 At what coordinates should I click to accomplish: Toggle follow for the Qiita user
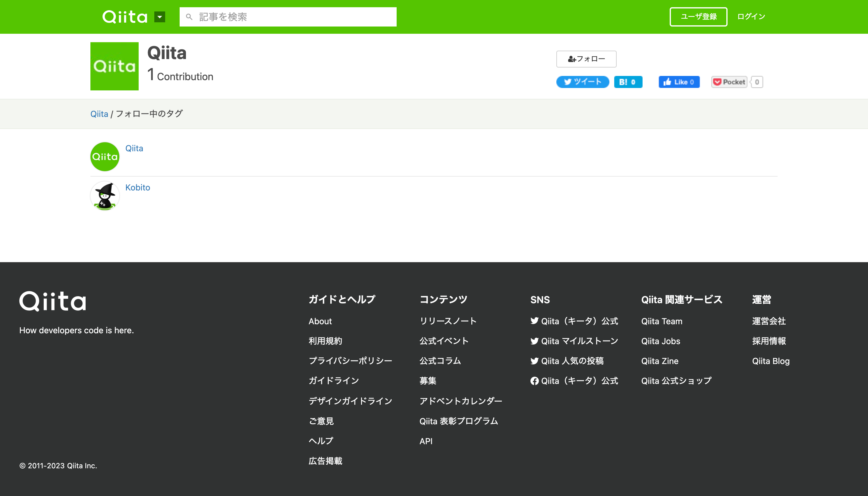point(586,58)
